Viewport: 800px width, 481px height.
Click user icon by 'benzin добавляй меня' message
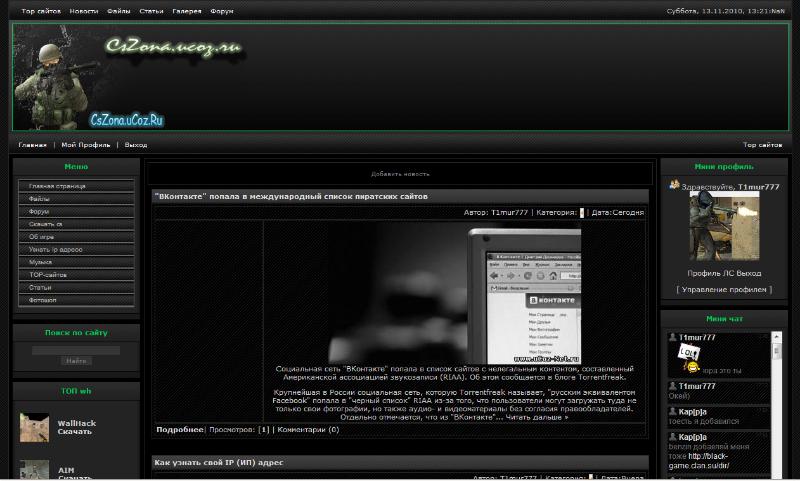673,437
